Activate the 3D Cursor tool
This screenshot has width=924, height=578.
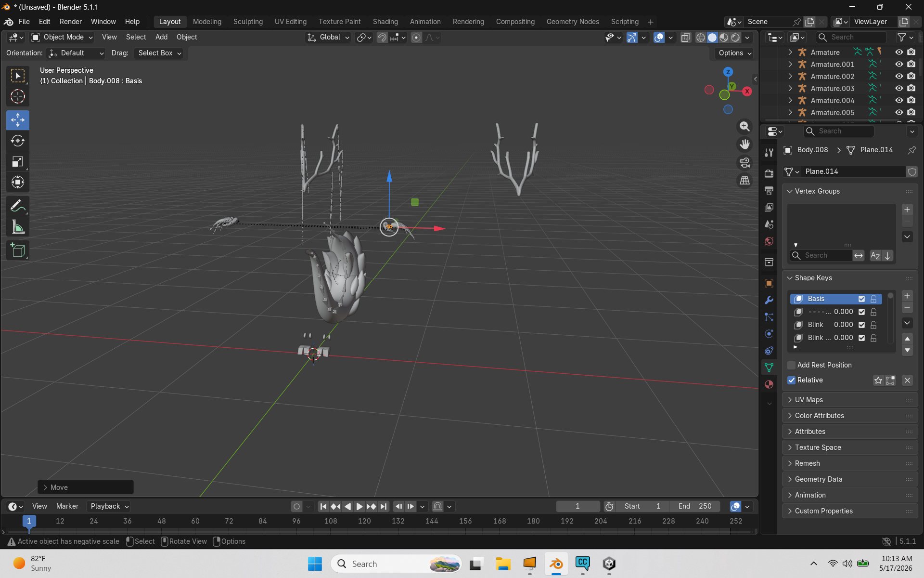18,97
